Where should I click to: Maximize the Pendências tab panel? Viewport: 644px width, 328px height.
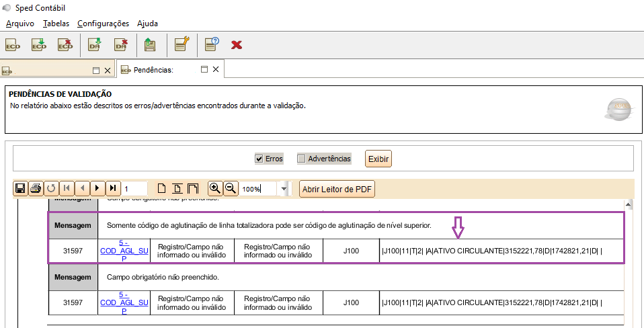point(204,69)
